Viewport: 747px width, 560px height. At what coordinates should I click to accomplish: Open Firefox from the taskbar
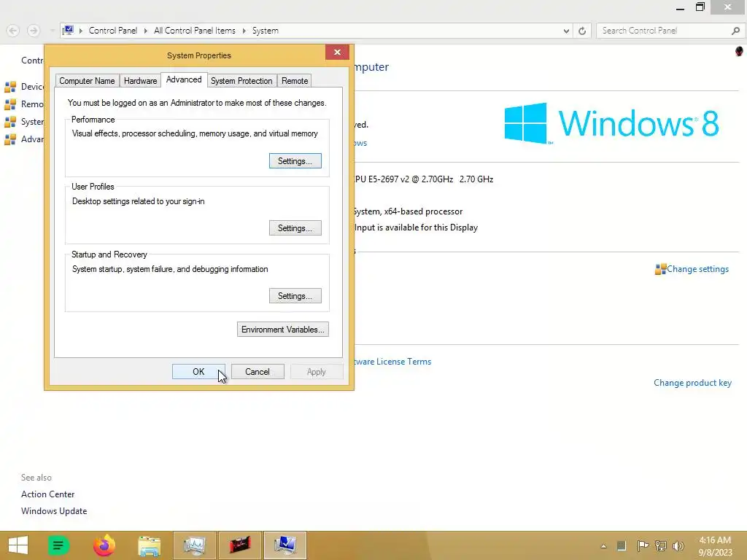click(104, 545)
